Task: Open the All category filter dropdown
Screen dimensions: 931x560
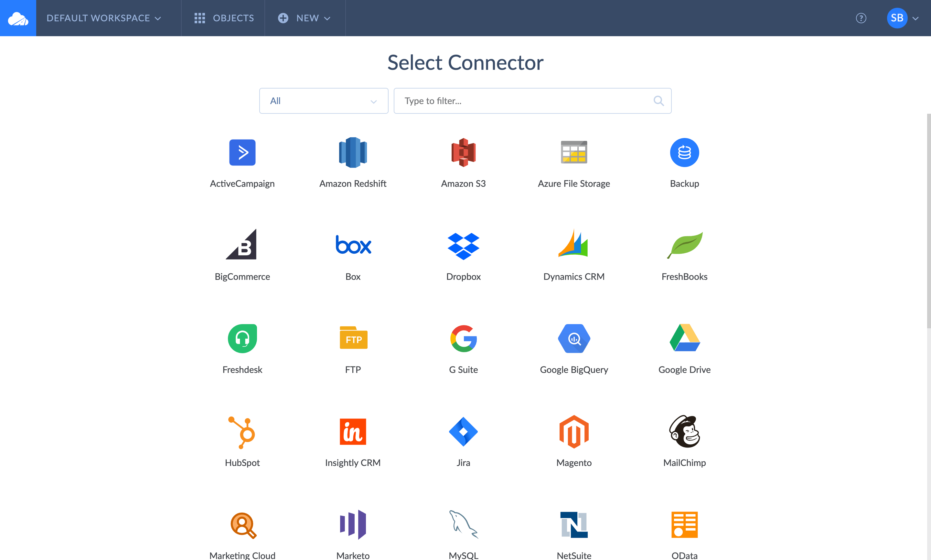Action: [x=324, y=101]
